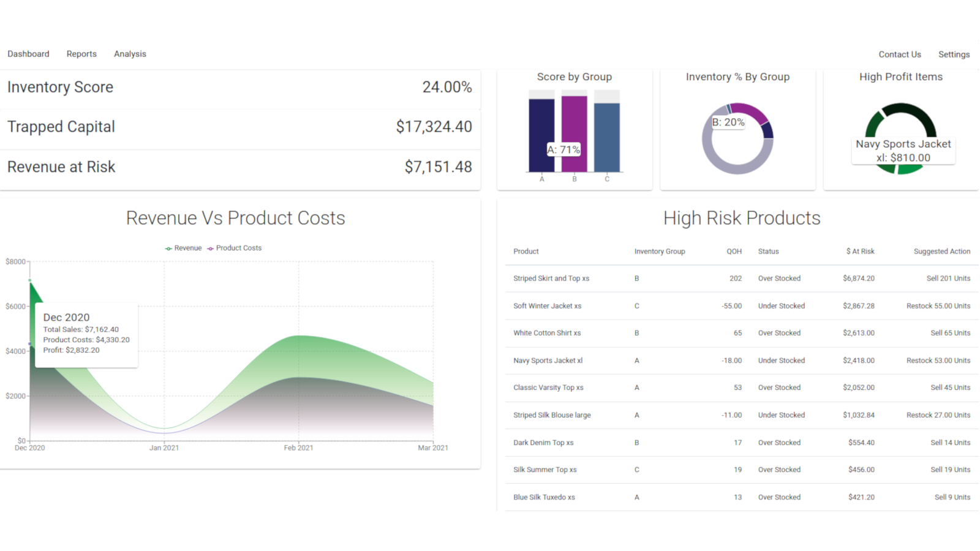Click the Feb 2021 axis label
Image resolution: width=980 pixels, height=551 pixels.
[x=298, y=448]
